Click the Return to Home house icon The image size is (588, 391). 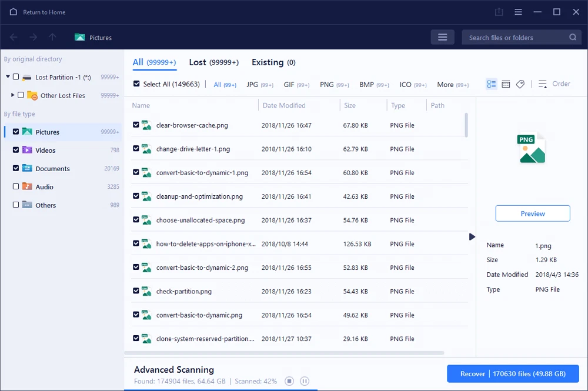[14, 12]
